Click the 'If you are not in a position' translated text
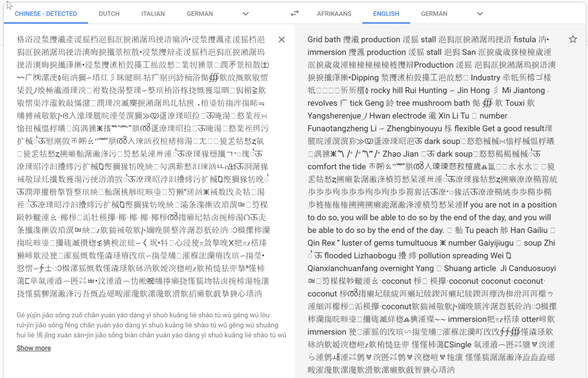 pos(510,205)
